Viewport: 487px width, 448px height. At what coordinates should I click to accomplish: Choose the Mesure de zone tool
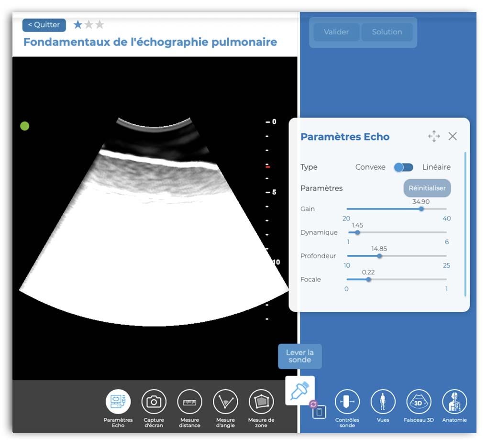click(261, 402)
